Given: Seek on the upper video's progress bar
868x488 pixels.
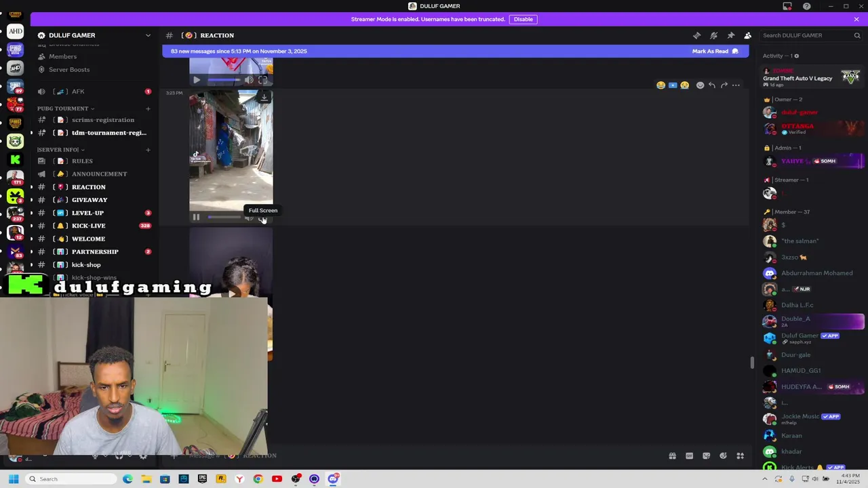Looking at the screenshot, I should (224, 80).
